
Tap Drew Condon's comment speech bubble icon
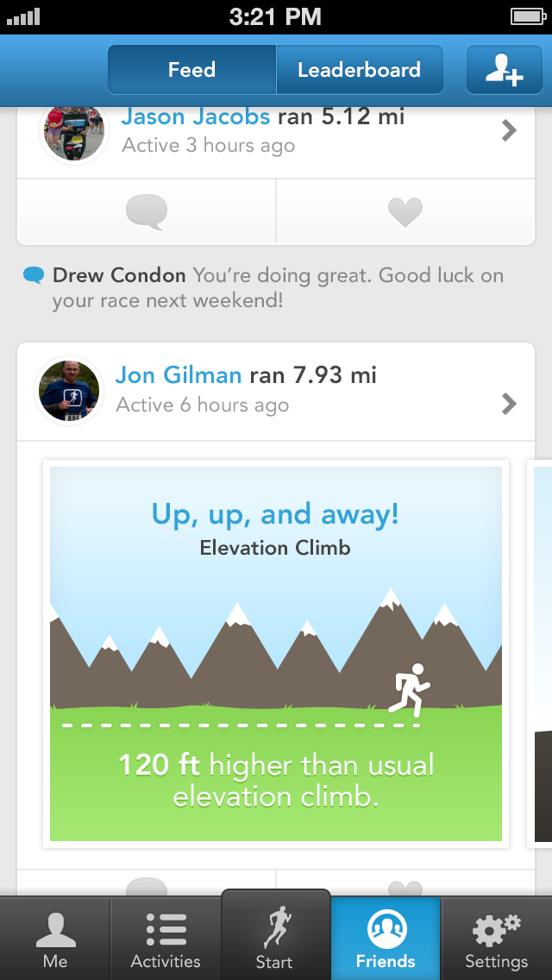tap(34, 276)
